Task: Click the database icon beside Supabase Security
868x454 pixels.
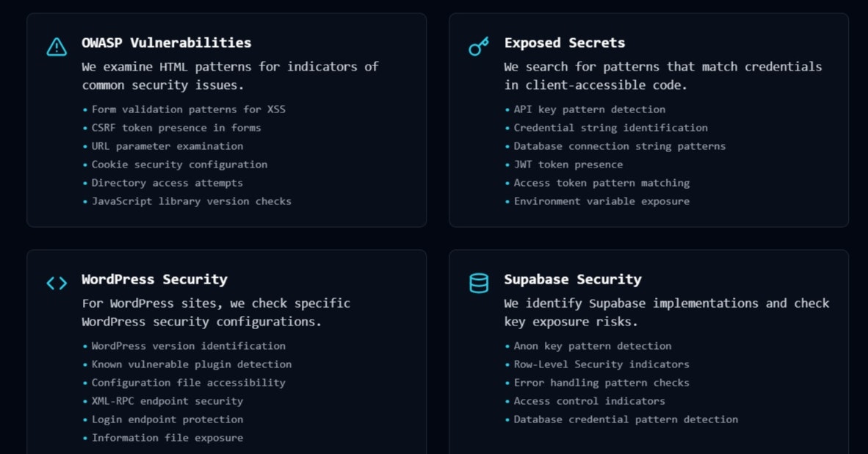Action: (479, 283)
